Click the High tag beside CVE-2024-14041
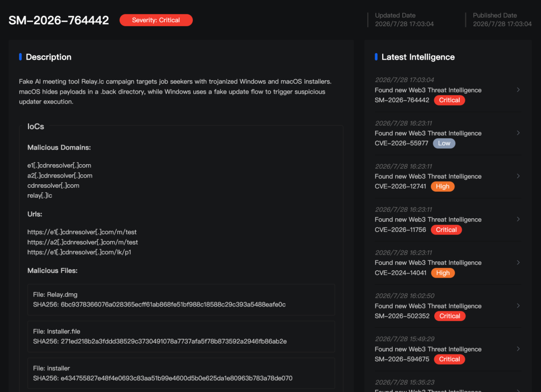Viewport: 541px width, 392px height. [443, 273]
